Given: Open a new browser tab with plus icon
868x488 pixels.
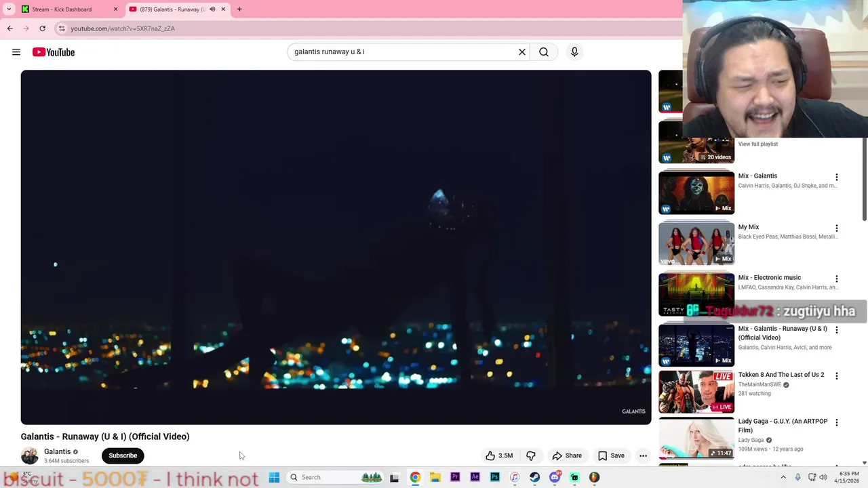Looking at the screenshot, I should [x=239, y=9].
